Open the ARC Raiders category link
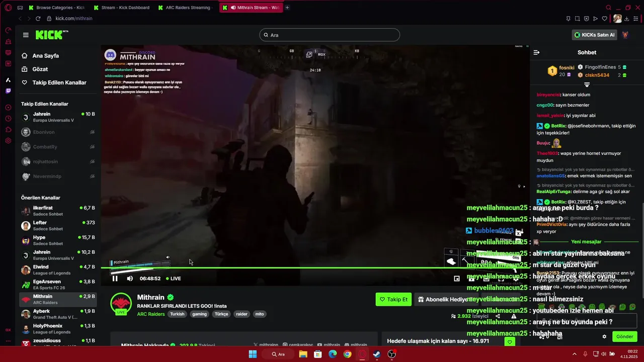This screenshot has width=644, height=362. click(x=151, y=314)
